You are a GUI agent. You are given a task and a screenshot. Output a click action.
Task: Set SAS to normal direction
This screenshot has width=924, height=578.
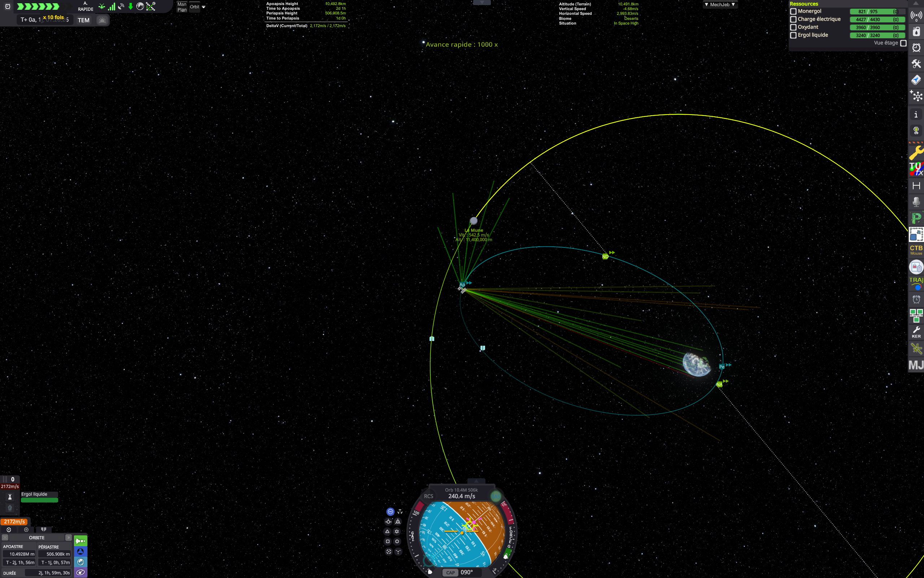click(x=388, y=531)
